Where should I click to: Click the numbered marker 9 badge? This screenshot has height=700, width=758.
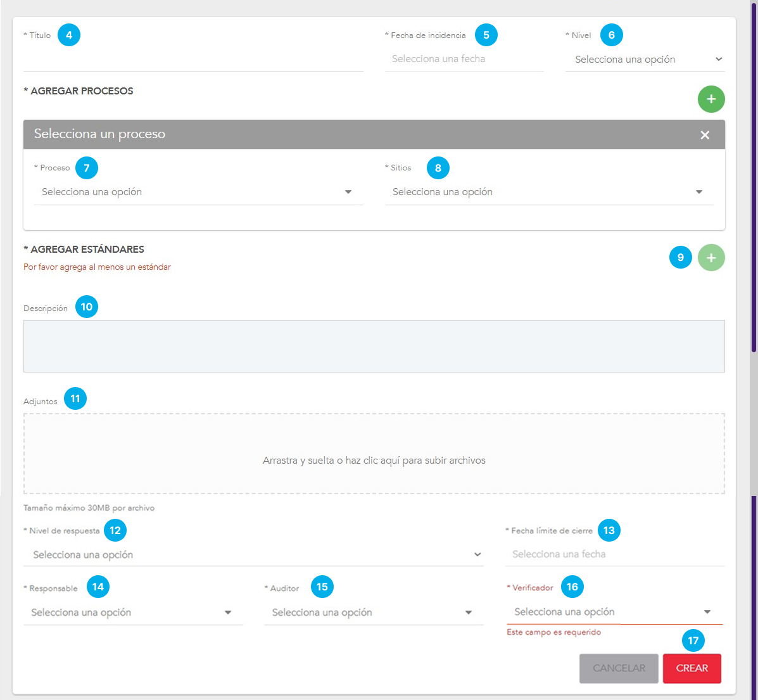pyautogui.click(x=681, y=257)
